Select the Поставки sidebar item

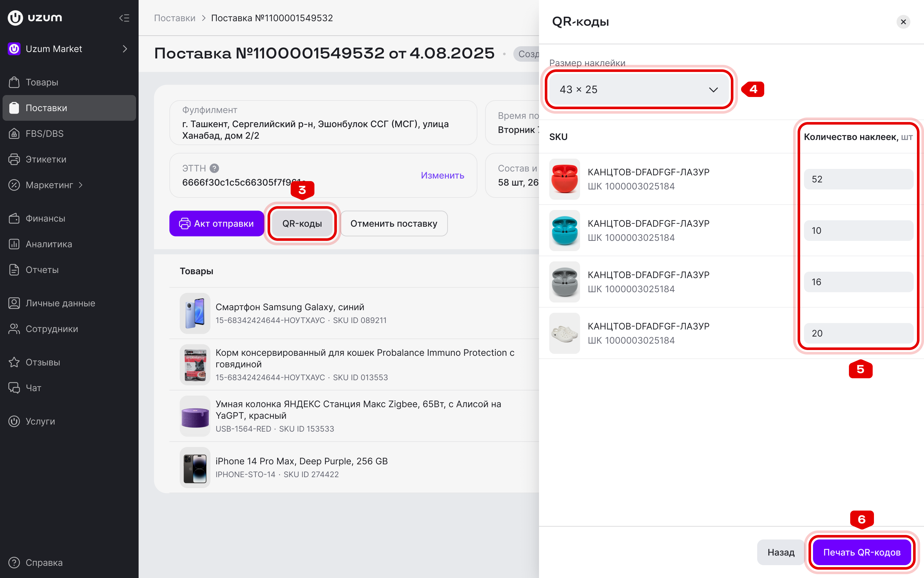[69, 108]
